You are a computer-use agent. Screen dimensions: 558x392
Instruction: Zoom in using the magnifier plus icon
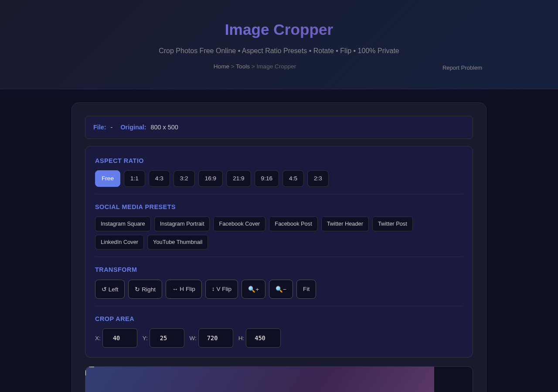[x=253, y=289]
